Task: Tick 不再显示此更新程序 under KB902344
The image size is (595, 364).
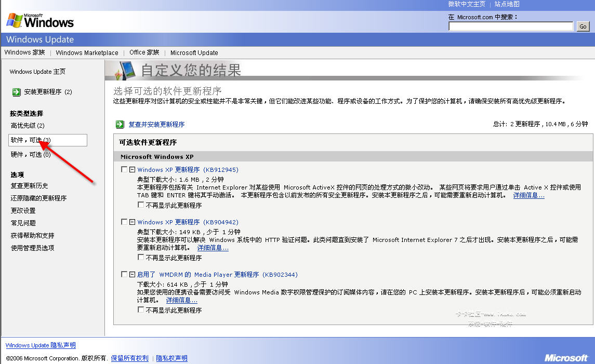Action: coord(140,310)
